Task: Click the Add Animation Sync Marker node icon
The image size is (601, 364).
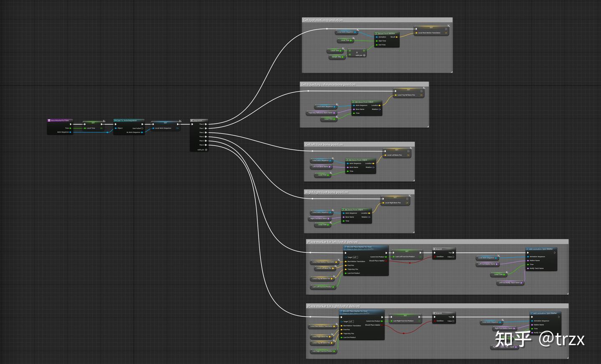Action: point(527,249)
